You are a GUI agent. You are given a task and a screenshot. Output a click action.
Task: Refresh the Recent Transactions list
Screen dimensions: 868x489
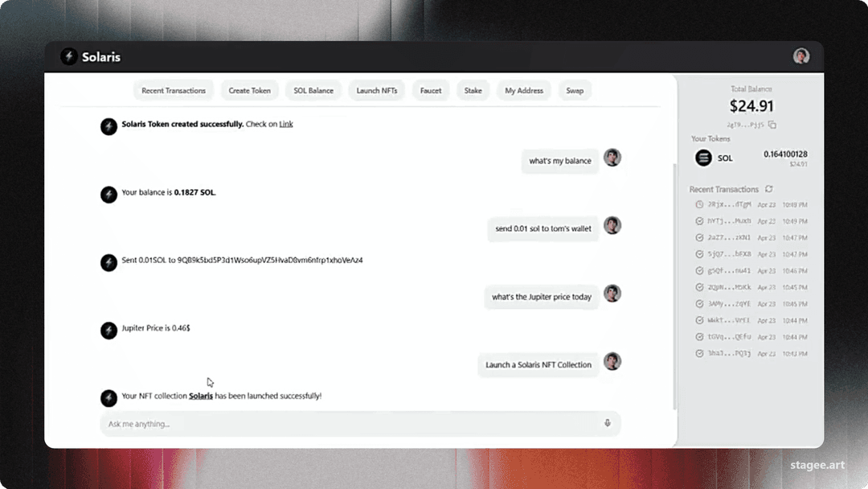[x=769, y=189]
